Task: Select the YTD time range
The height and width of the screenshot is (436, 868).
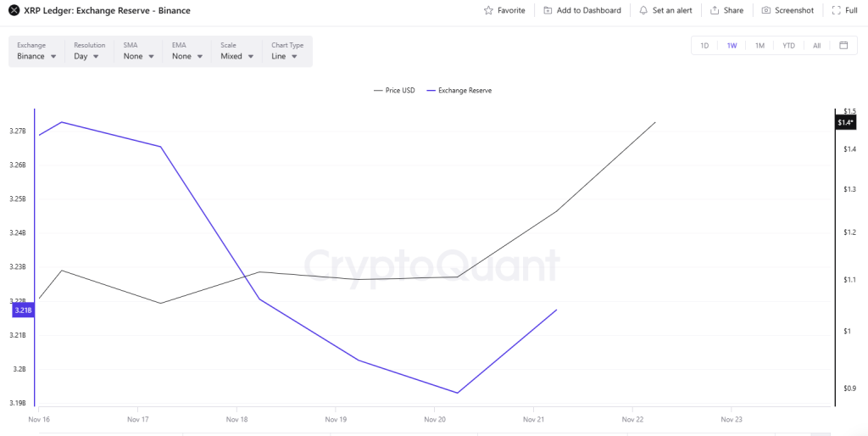Action: point(788,46)
